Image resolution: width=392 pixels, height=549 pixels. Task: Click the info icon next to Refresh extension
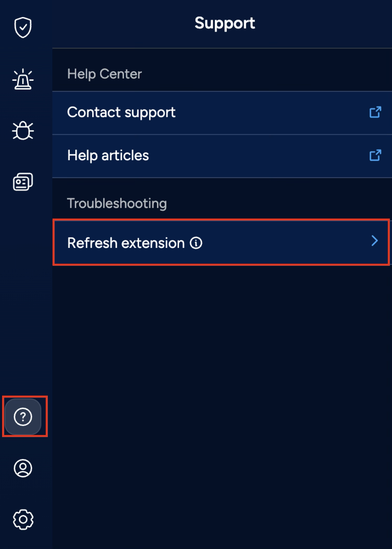tap(197, 243)
